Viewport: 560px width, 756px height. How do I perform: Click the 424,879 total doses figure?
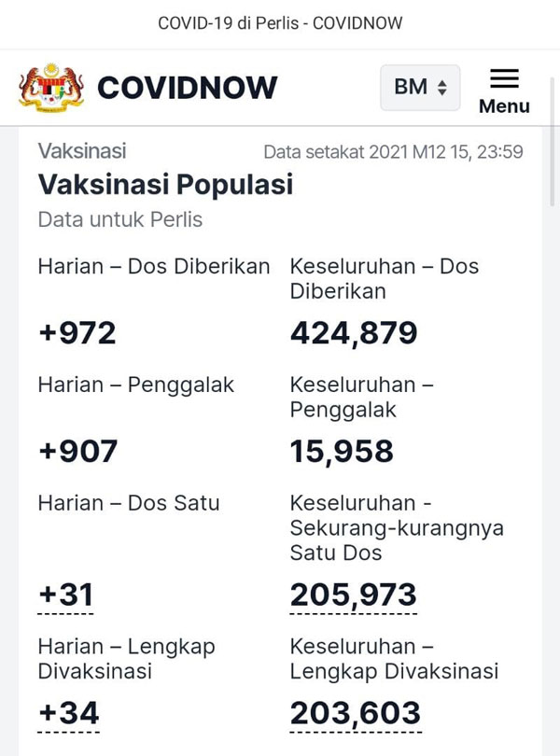click(x=354, y=333)
